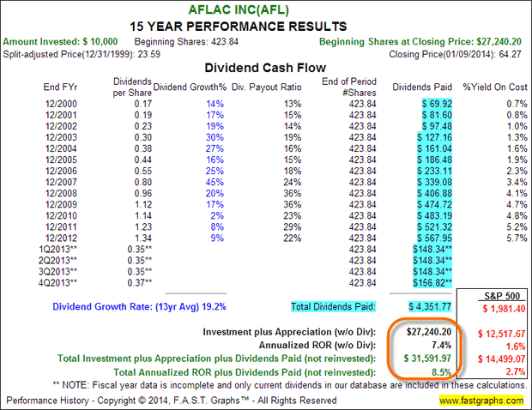Image resolution: width=532 pixels, height=410 pixels.
Task: Select the %Yield On Cost column header
Action: click(495, 87)
